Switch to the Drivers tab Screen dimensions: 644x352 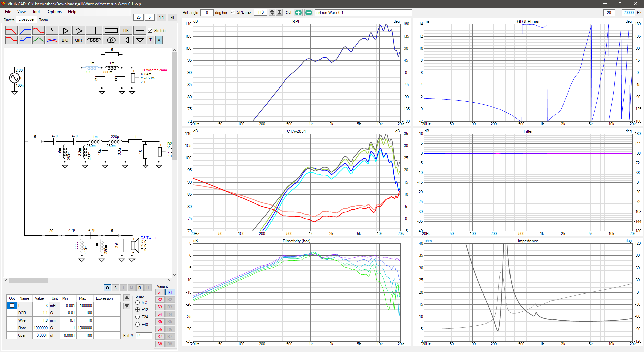9,20
